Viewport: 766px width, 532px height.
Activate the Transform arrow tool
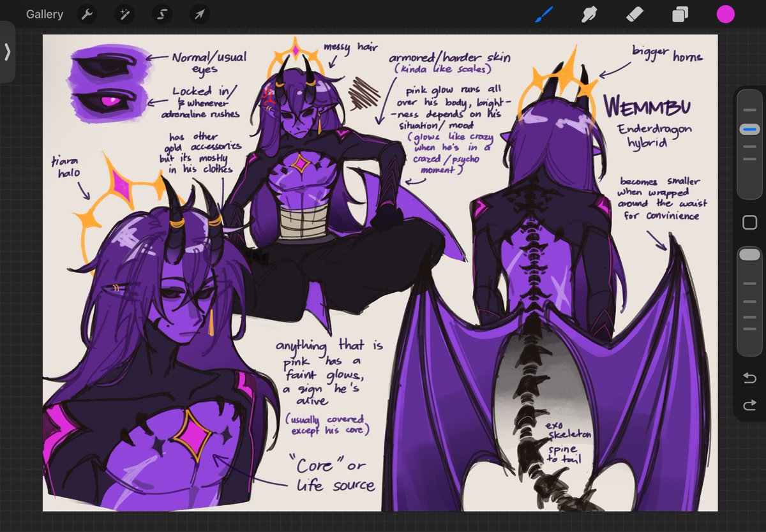pos(200,14)
